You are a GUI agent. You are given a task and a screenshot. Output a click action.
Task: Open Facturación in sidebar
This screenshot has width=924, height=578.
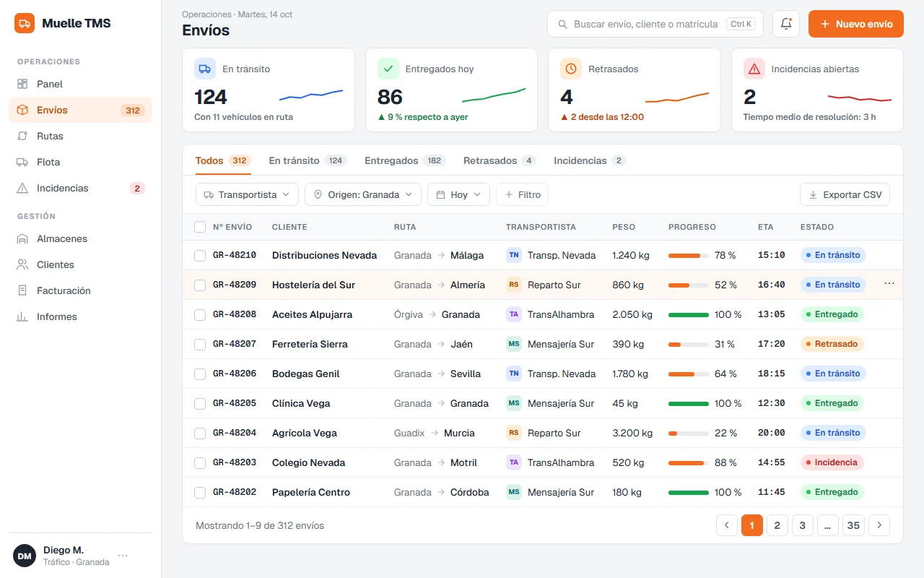pos(80,290)
